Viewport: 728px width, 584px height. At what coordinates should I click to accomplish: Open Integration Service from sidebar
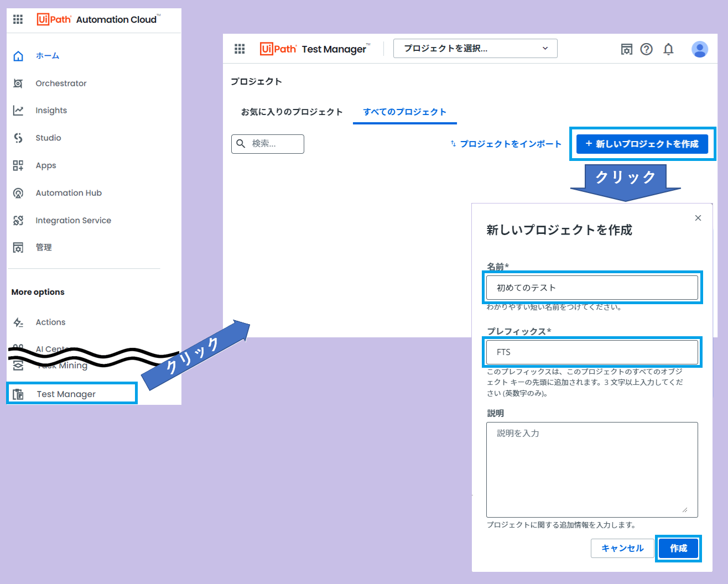[74, 221]
